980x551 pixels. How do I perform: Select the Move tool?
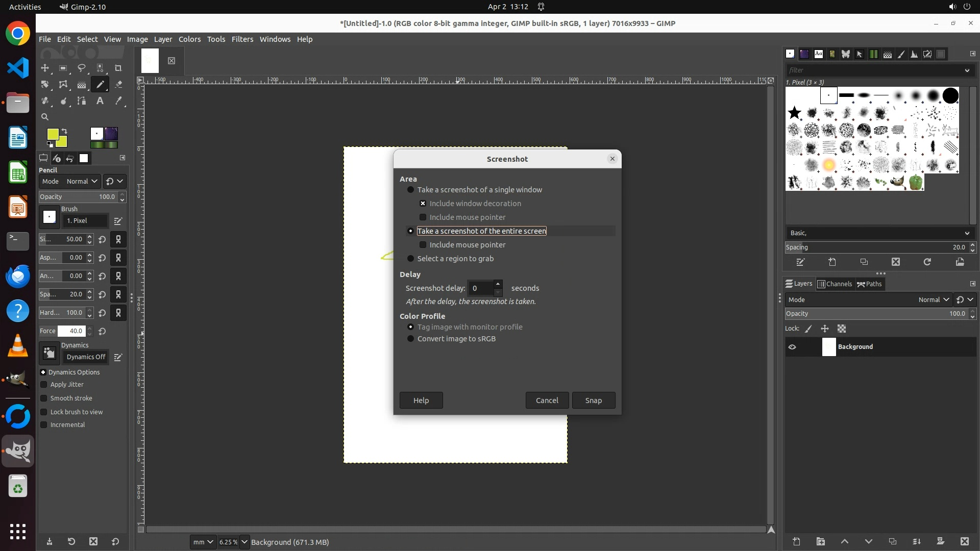45,68
